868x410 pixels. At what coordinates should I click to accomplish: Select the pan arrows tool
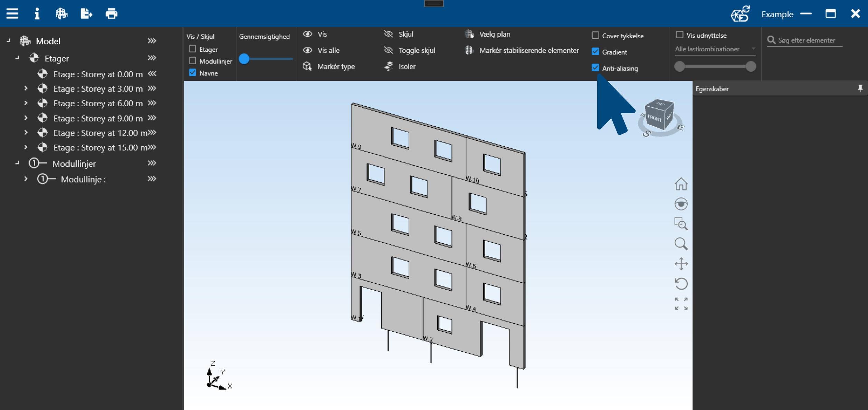tap(681, 264)
